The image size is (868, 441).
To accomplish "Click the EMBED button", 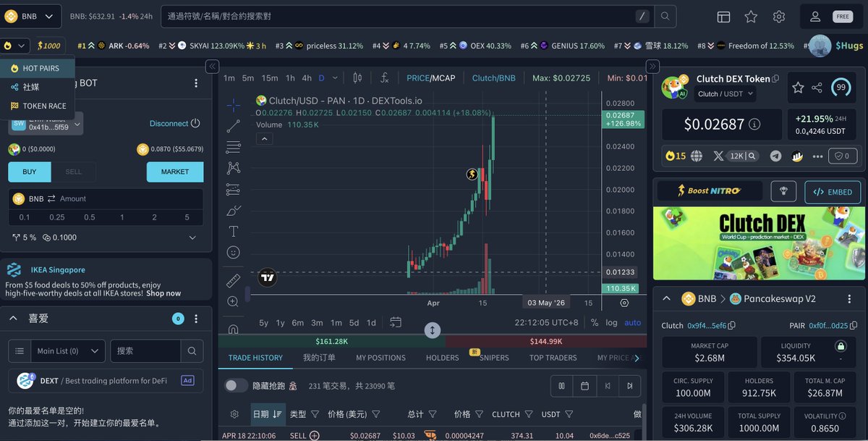I will tap(833, 192).
